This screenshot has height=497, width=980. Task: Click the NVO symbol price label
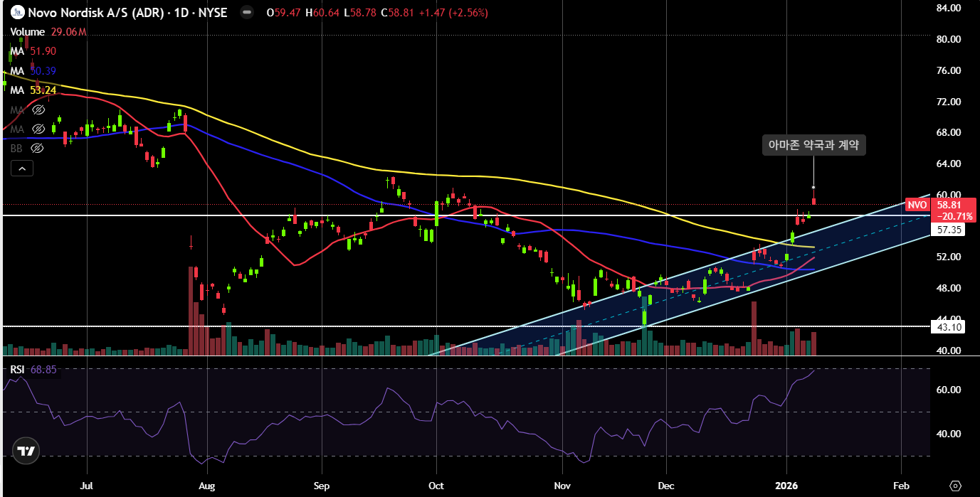click(917, 205)
